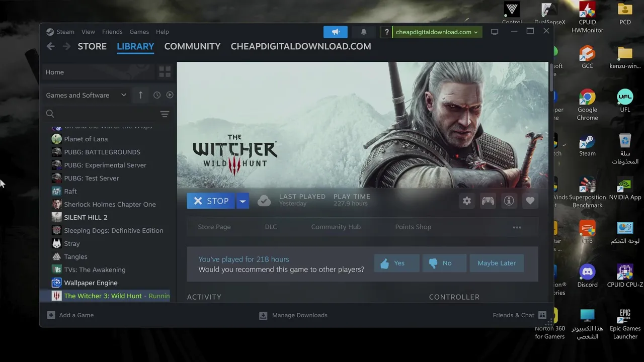Choose Maybe Later for the review
Screen dimensions: 644x362
[497, 263]
